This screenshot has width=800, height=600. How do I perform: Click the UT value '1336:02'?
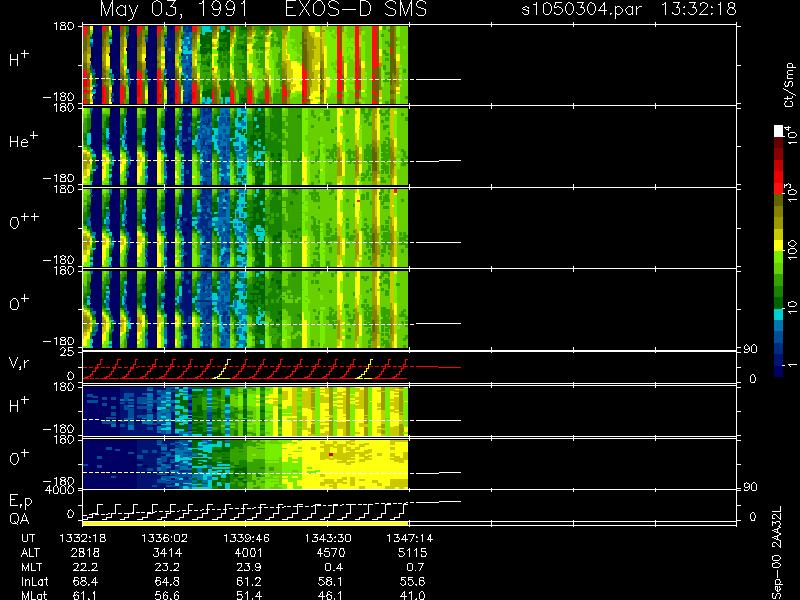coord(164,538)
